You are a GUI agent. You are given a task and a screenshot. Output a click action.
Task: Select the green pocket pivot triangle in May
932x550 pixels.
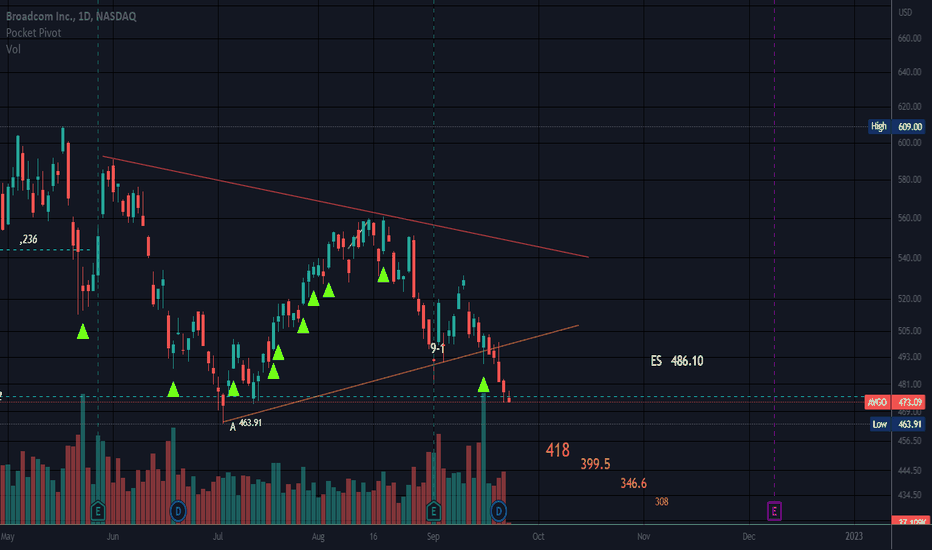tap(83, 332)
